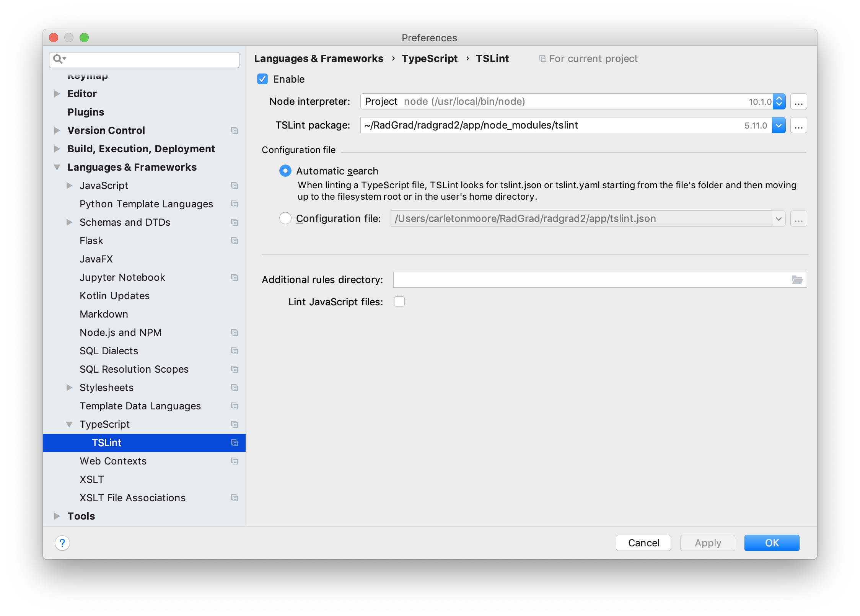
Task: Click the project-level icon beside JavaScript
Action: coord(235,186)
